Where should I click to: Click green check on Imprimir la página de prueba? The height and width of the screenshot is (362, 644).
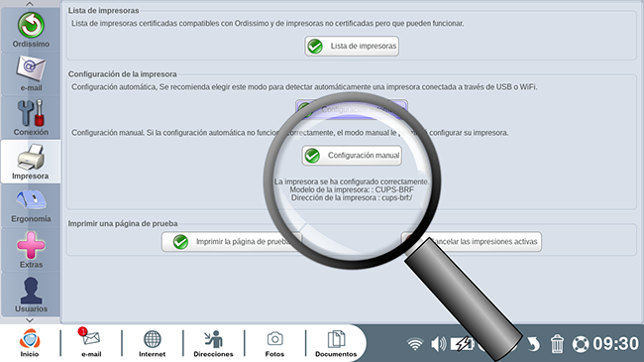180,242
